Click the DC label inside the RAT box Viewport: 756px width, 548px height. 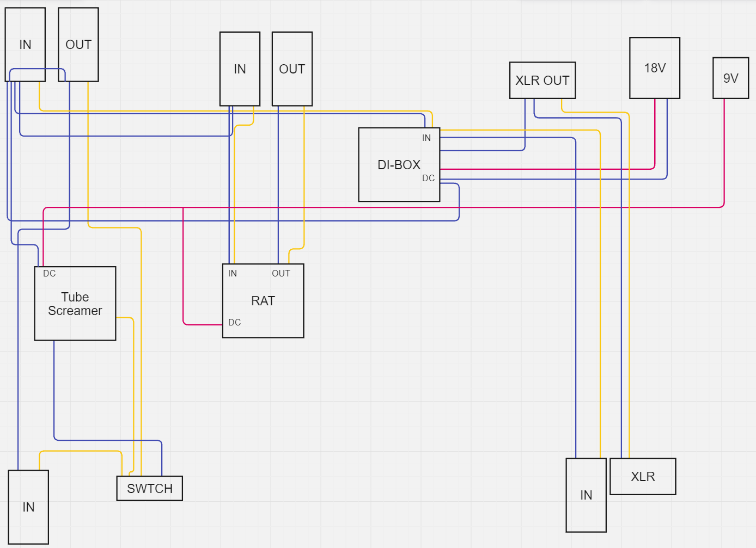[x=235, y=323]
